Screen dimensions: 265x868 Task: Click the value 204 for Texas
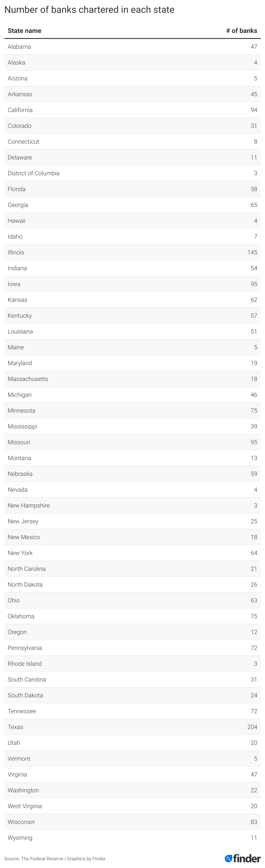point(252,727)
